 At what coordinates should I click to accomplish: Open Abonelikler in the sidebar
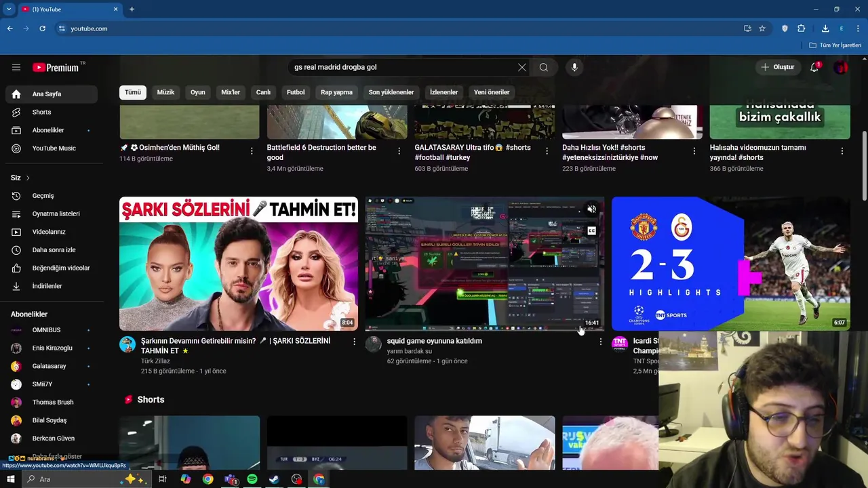tap(52, 130)
